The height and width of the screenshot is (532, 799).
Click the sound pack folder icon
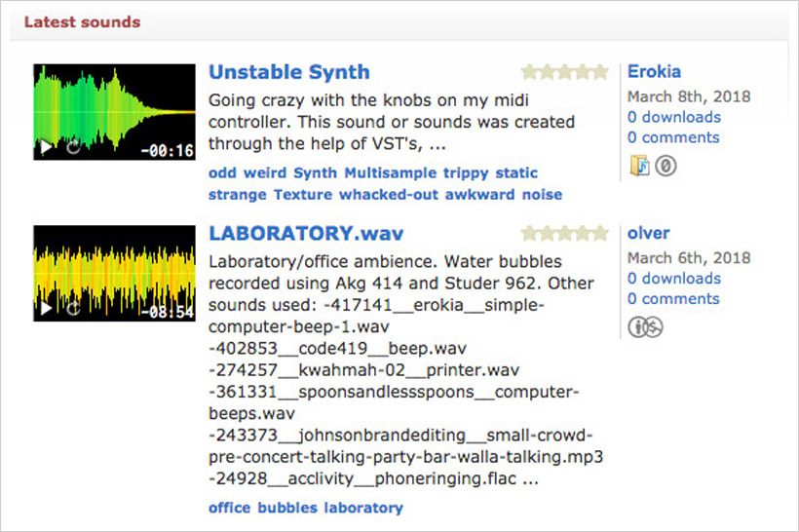[639, 166]
